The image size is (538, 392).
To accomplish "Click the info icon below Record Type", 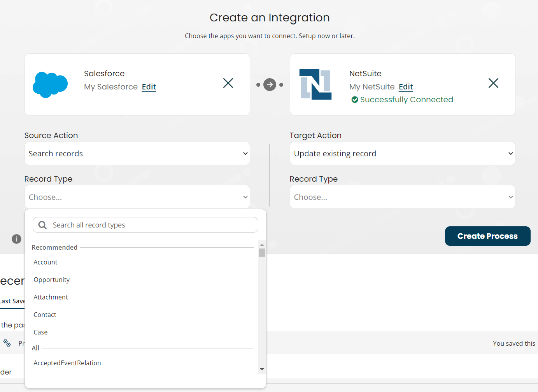I will [x=16, y=239].
